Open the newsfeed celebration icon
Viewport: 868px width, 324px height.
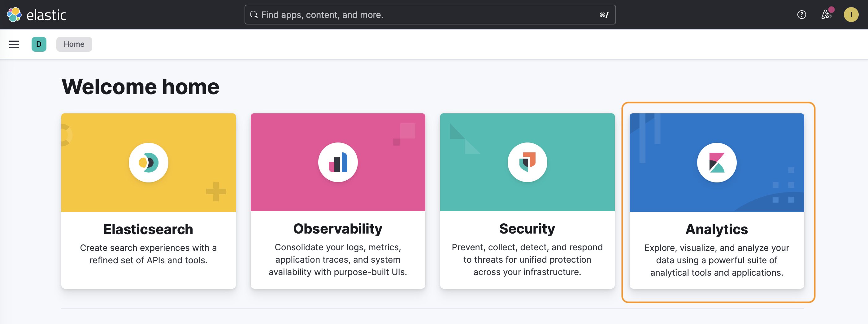(x=826, y=15)
